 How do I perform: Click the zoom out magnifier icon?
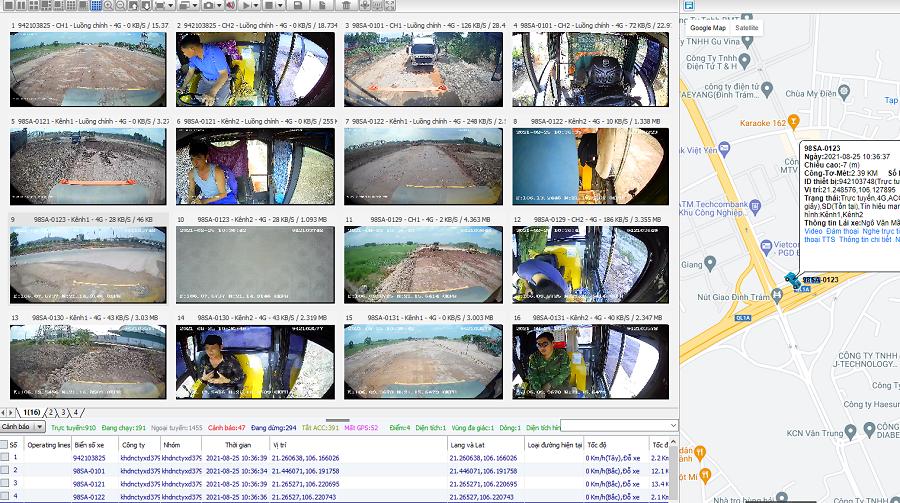pos(121,6)
